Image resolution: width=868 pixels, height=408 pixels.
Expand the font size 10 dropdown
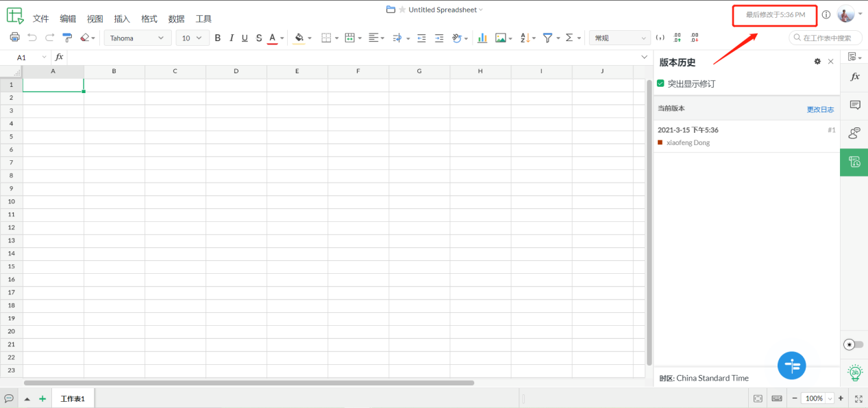(x=192, y=38)
